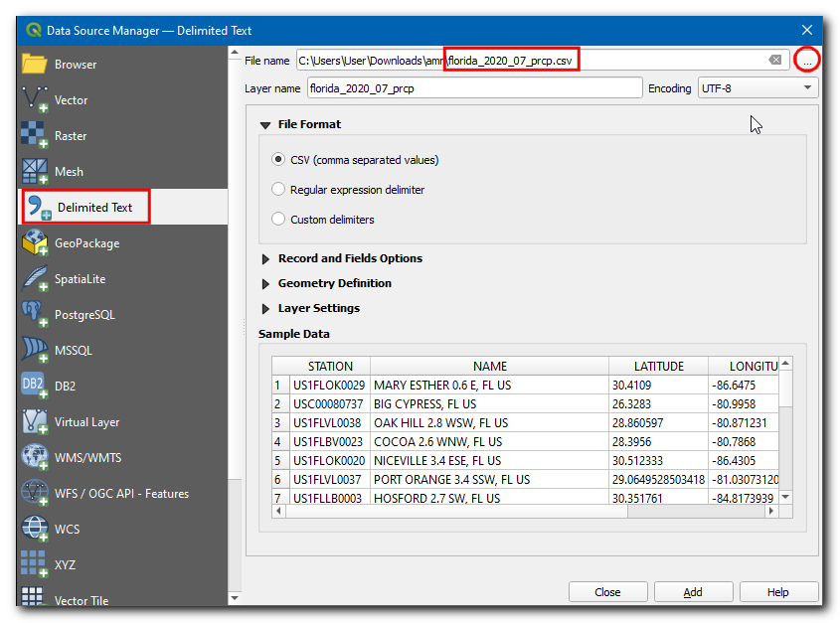
Task: Open the Raster source type
Action: tap(35, 135)
